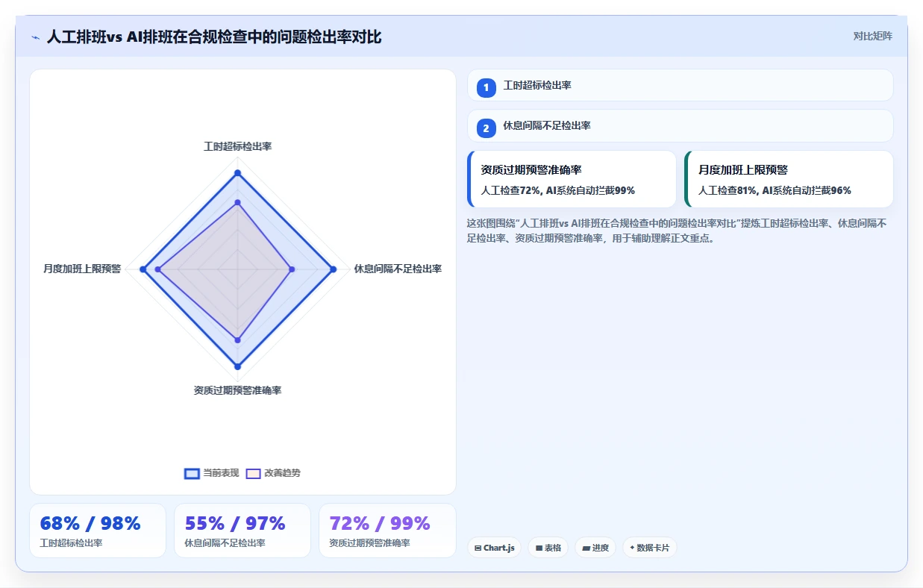This screenshot has width=923, height=588.
Task: Click the 表格 tag icon
Action: pos(538,548)
